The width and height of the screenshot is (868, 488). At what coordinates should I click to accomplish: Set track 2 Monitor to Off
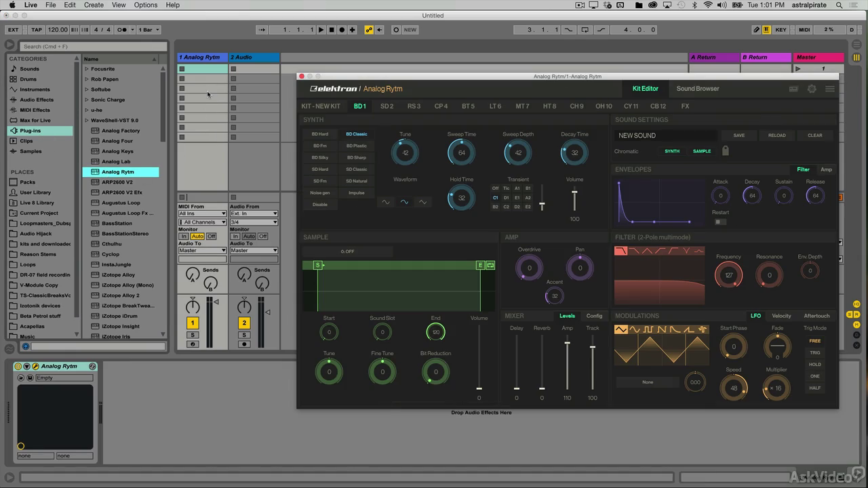262,237
